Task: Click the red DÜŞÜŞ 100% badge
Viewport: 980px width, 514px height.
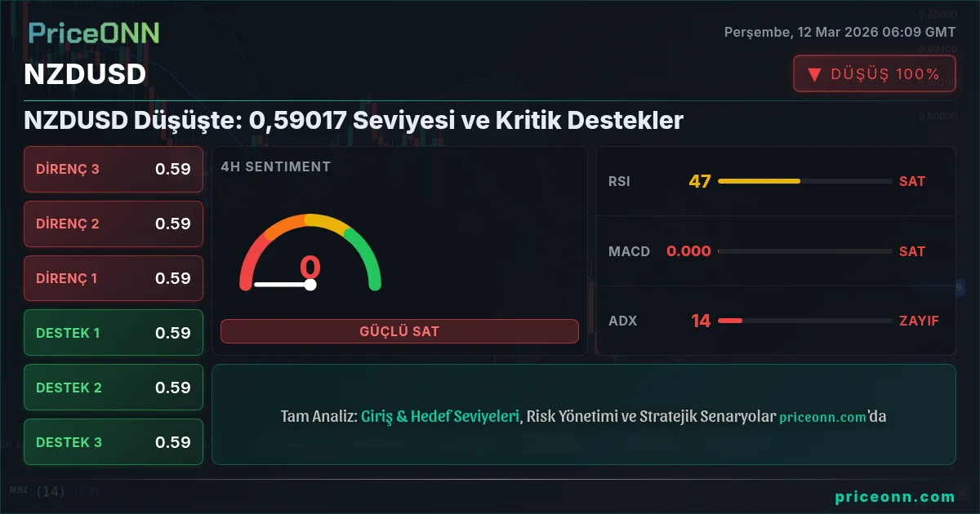Action: pos(874,74)
